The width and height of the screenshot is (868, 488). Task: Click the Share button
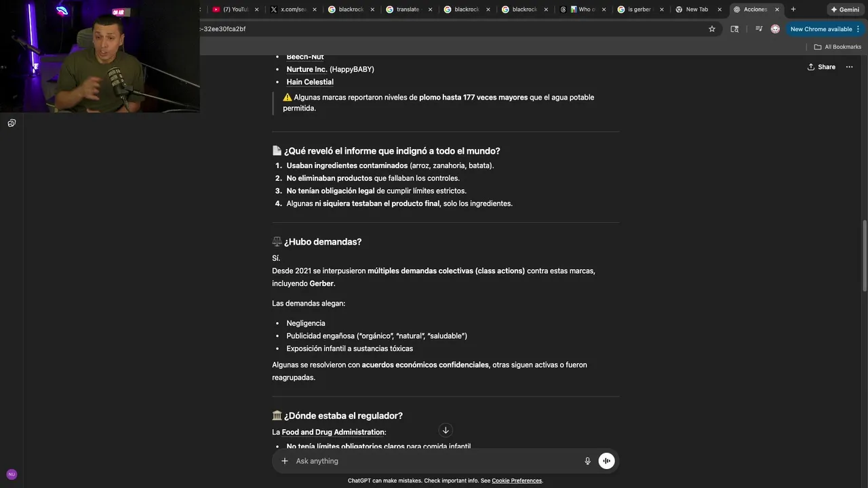coord(821,67)
